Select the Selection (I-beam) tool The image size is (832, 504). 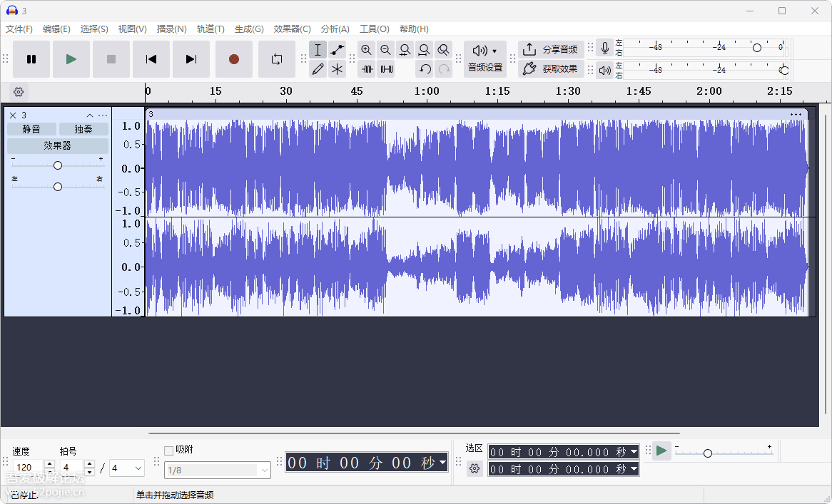(x=318, y=50)
